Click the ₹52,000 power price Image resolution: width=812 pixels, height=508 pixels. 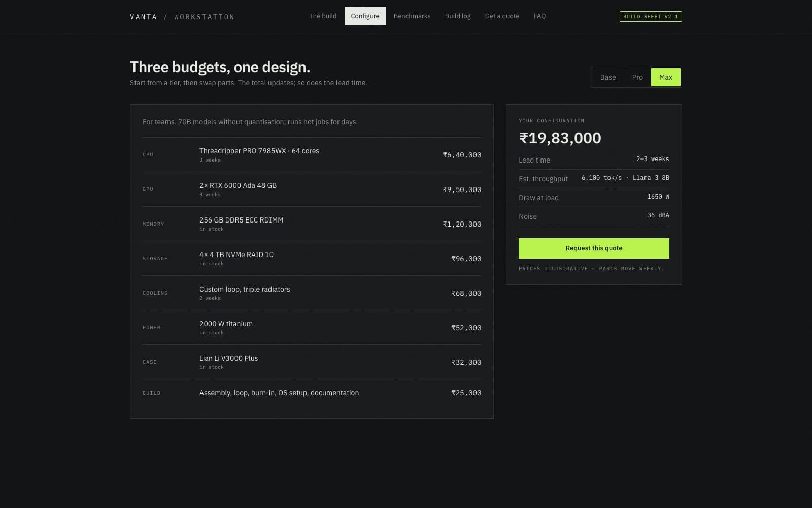[466, 328]
